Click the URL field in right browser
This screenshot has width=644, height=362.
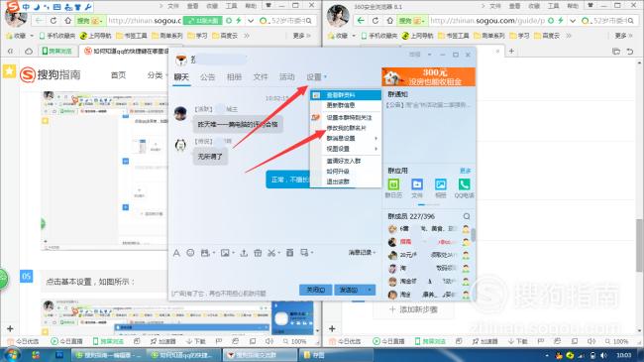(487, 21)
